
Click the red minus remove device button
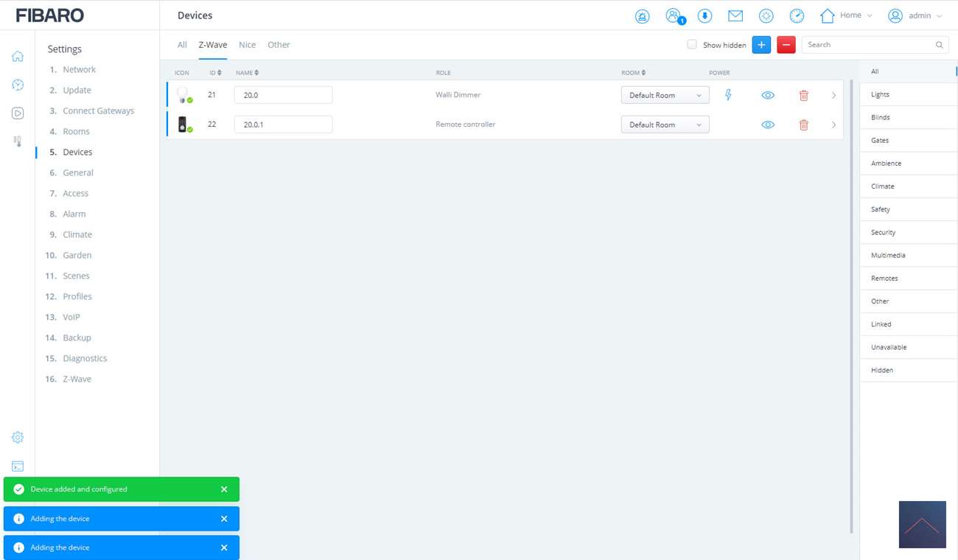(x=786, y=45)
